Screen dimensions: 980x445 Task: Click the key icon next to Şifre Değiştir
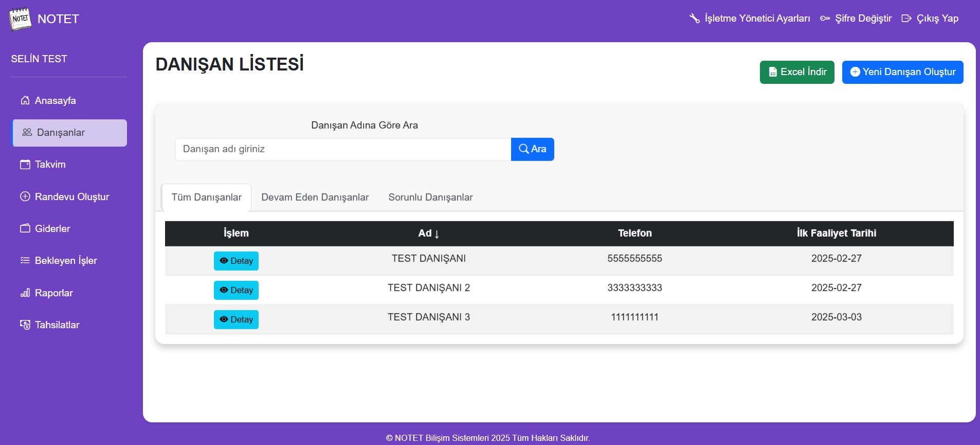[x=825, y=19]
